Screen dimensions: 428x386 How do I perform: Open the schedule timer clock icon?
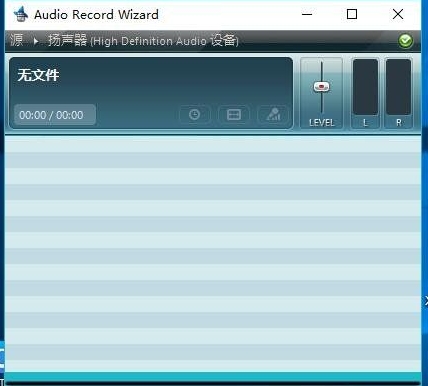tap(195, 115)
